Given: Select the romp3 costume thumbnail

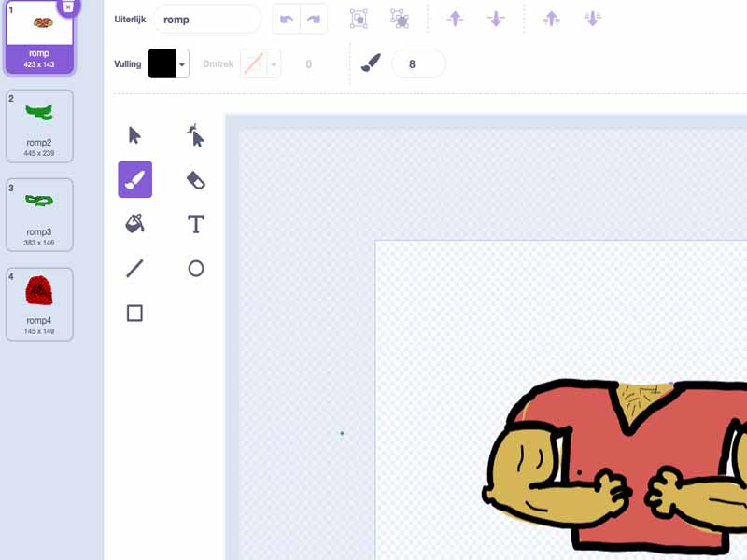Looking at the screenshot, I should pos(39,214).
